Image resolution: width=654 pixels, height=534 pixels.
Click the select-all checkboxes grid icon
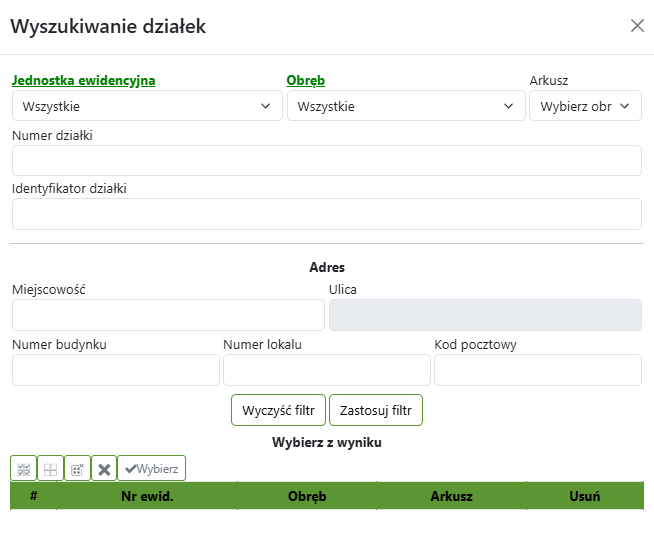(x=24, y=468)
